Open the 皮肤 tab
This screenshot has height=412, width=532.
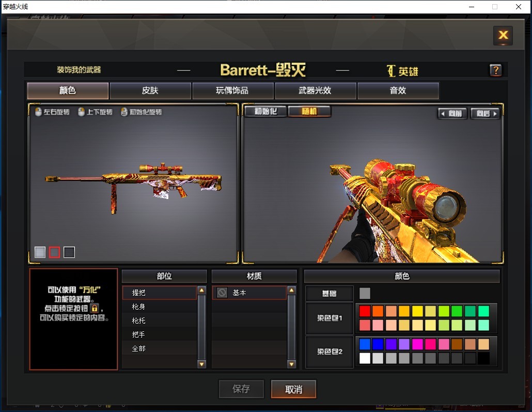click(150, 90)
